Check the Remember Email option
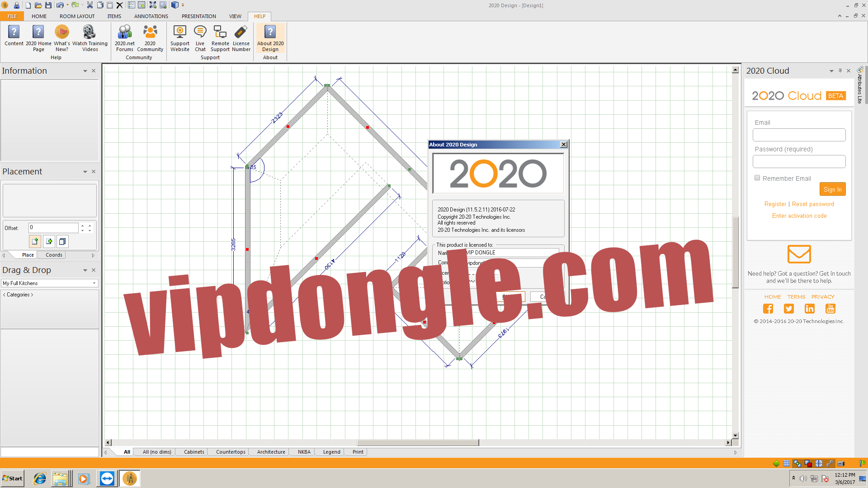Image resolution: width=868 pixels, height=488 pixels. pyautogui.click(x=757, y=178)
